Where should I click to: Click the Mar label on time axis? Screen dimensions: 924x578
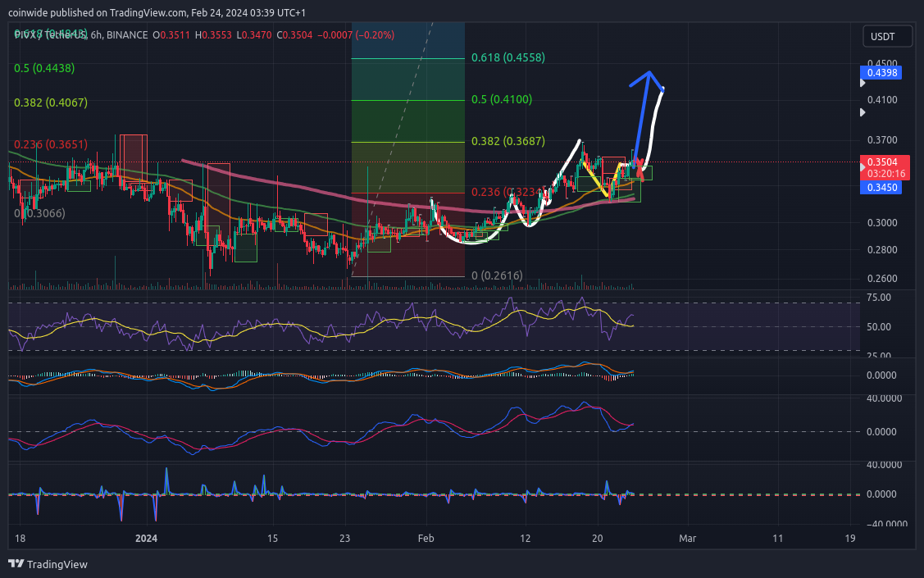(x=688, y=539)
